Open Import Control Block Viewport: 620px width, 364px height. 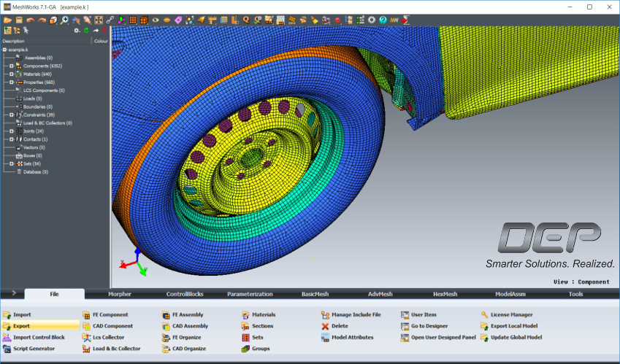tap(34, 337)
